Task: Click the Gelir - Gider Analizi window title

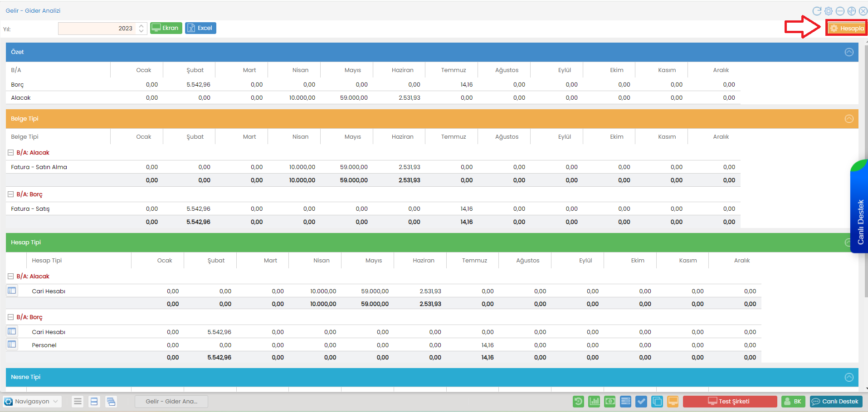Action: 33,11
